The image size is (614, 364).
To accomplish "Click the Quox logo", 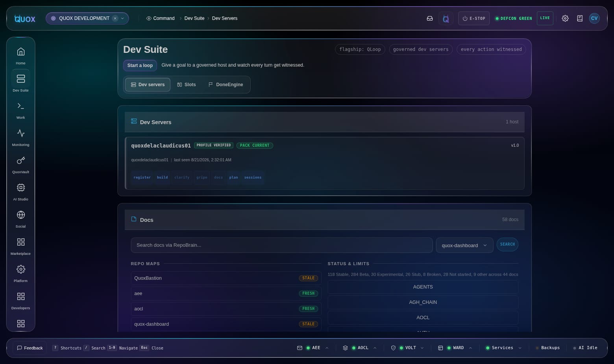I will pos(25,18).
